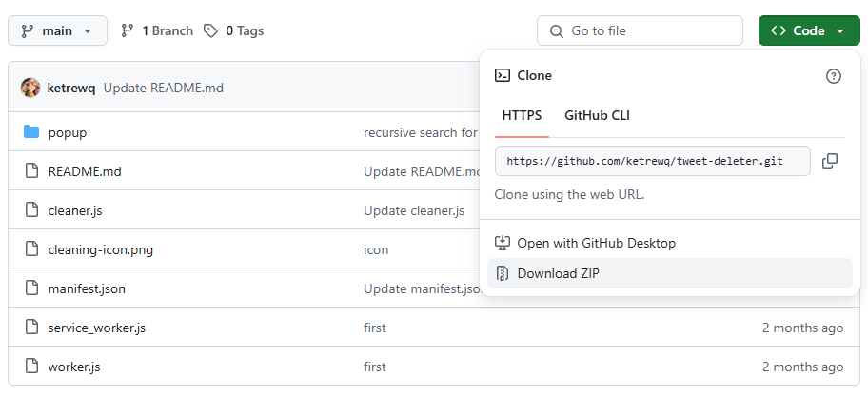Click the branch icon in main button
The image size is (868, 397).
click(27, 31)
